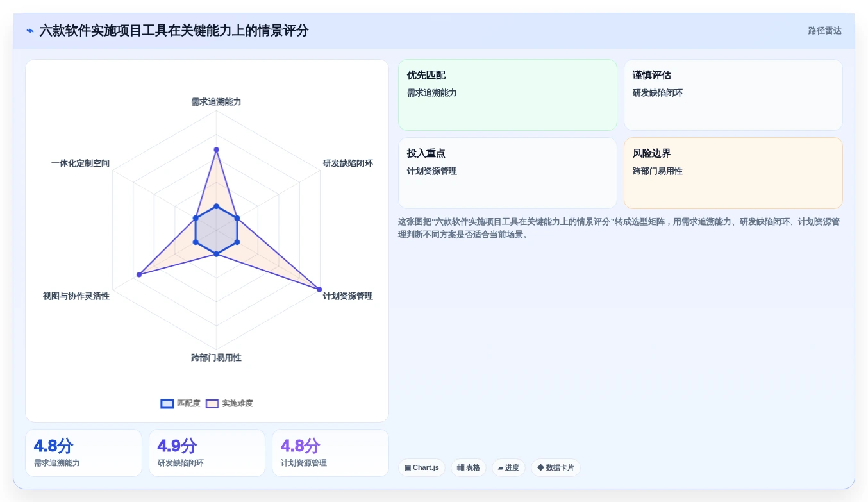Click the 需求追溯能力 radar axis label
This screenshot has height=502, width=868.
point(216,101)
